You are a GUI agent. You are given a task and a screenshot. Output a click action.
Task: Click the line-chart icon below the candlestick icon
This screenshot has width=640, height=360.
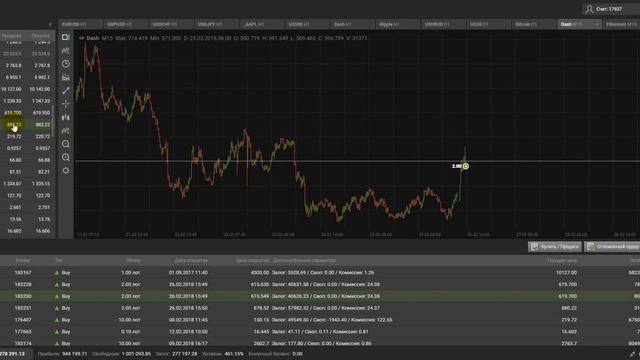[66, 131]
